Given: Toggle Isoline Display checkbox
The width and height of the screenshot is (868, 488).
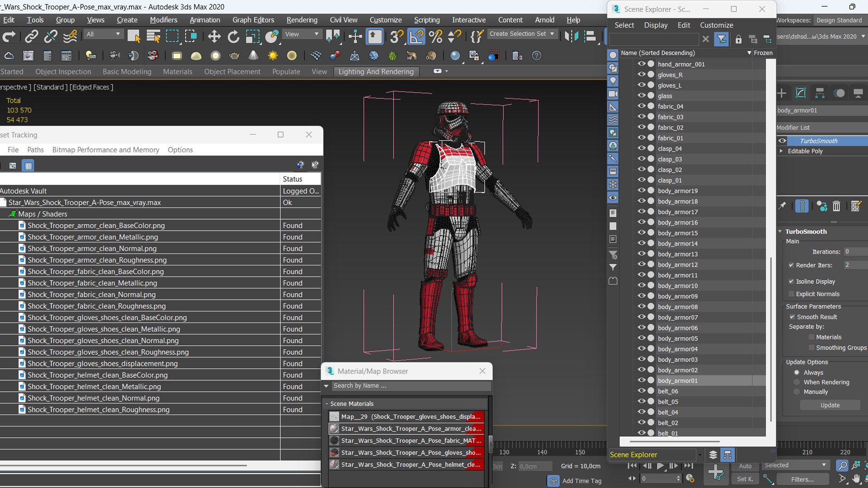Looking at the screenshot, I should coord(791,282).
